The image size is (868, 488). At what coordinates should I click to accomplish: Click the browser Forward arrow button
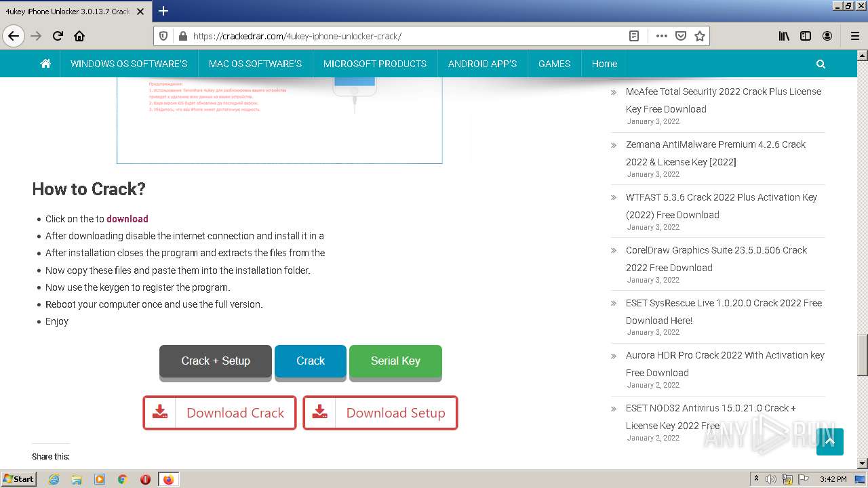click(x=36, y=36)
